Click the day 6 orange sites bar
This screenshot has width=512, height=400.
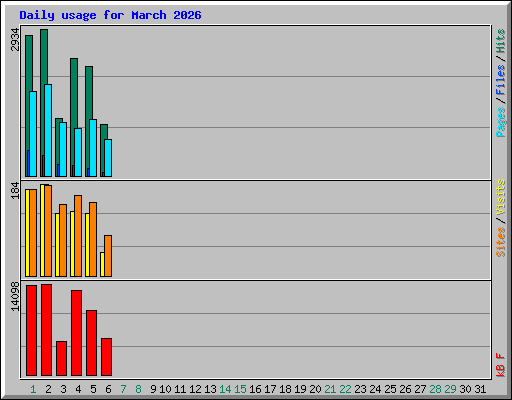tap(108, 256)
